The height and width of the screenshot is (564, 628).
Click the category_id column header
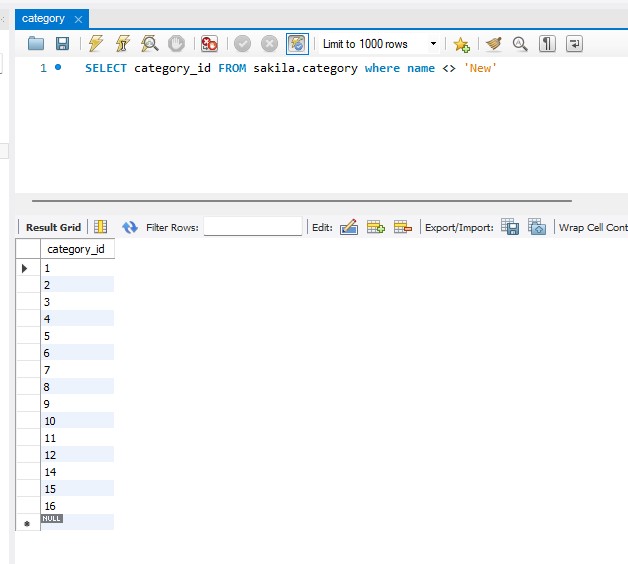click(x=77, y=249)
